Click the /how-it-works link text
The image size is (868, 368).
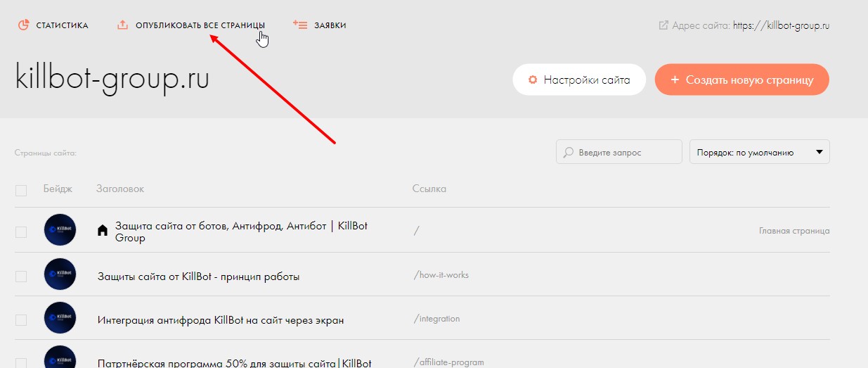441,275
